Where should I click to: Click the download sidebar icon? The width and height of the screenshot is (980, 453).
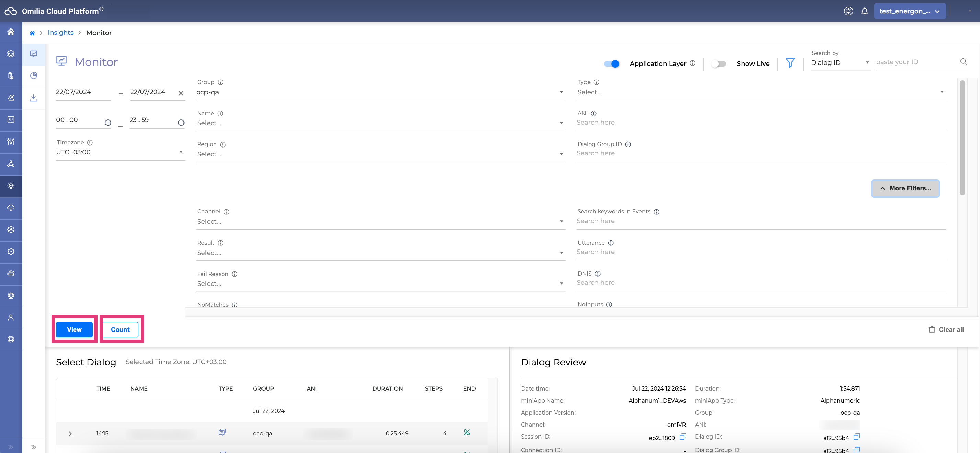click(x=33, y=98)
